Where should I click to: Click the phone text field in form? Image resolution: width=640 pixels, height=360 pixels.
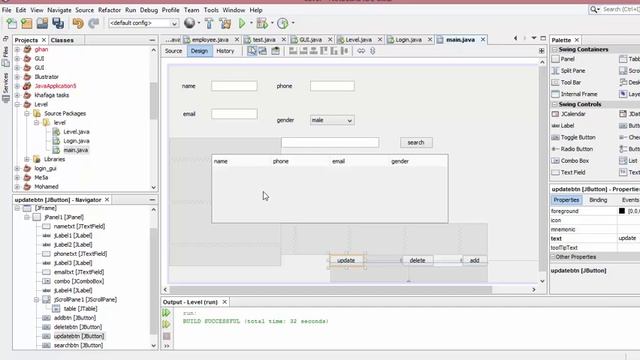tap(332, 86)
